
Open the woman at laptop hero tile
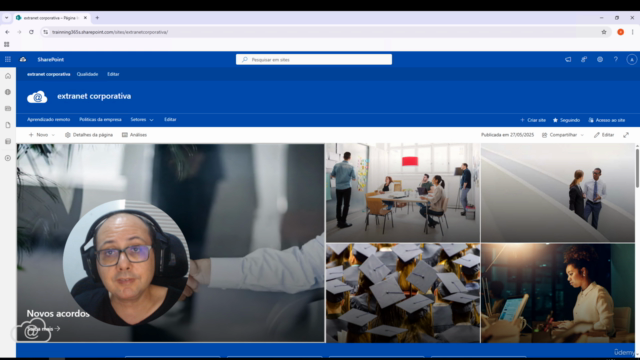[558, 293]
